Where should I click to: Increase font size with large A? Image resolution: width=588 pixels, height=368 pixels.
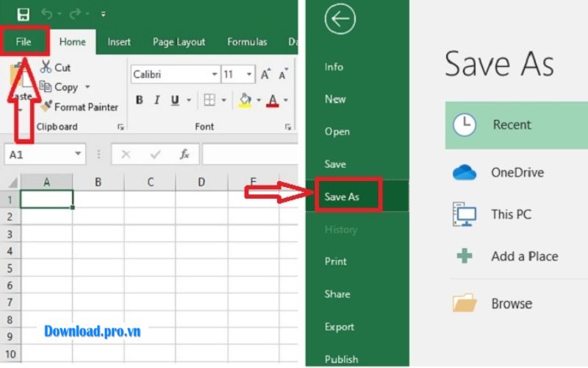point(265,74)
